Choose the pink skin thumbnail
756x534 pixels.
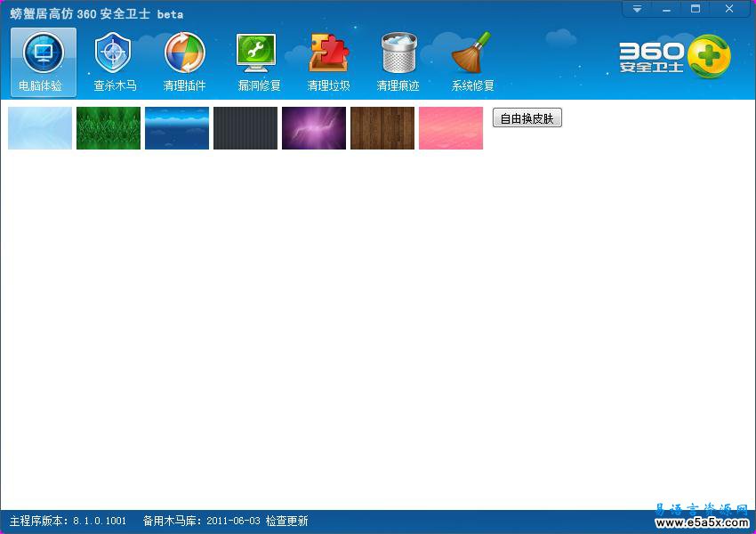[451, 128]
